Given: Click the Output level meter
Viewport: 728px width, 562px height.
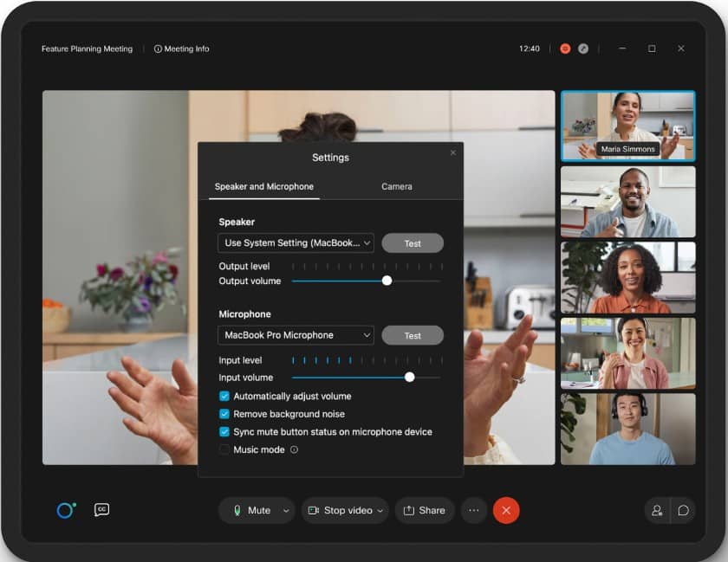Looking at the screenshot, I should coord(367,267).
